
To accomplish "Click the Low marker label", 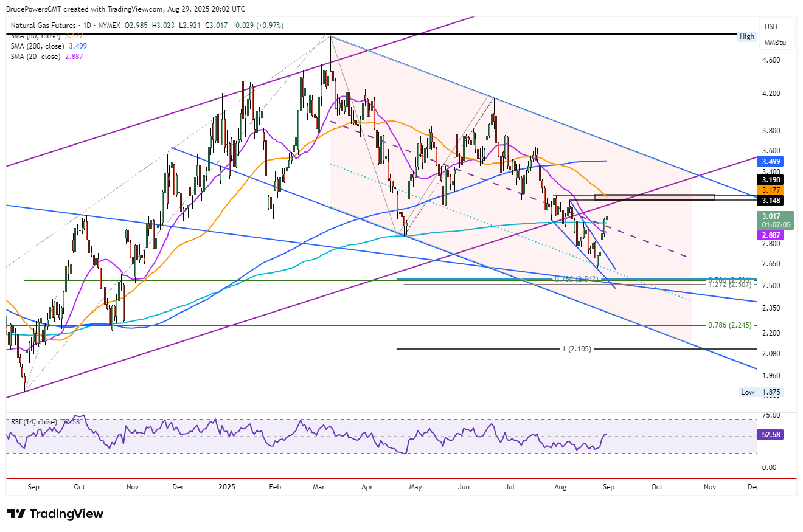I will pyautogui.click(x=748, y=392).
